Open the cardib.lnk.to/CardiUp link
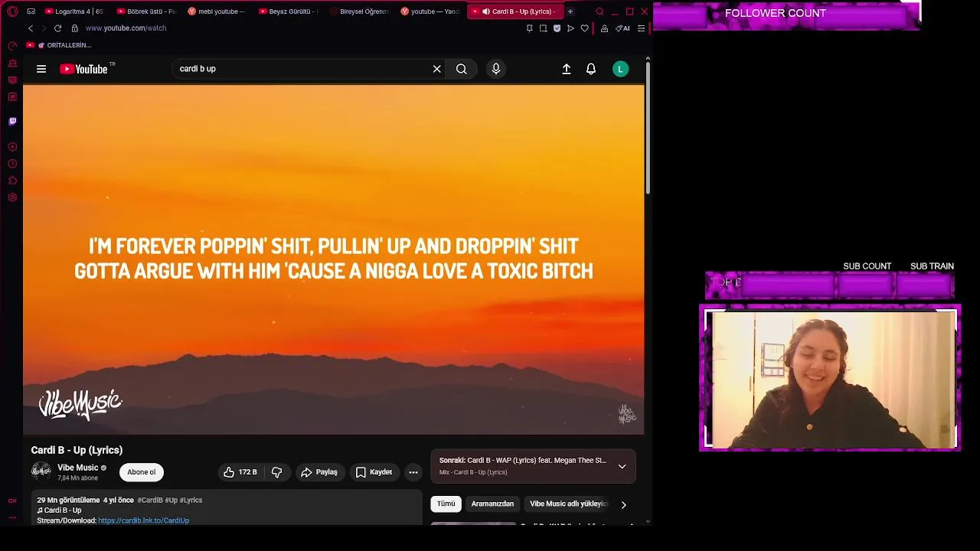 coord(143,520)
